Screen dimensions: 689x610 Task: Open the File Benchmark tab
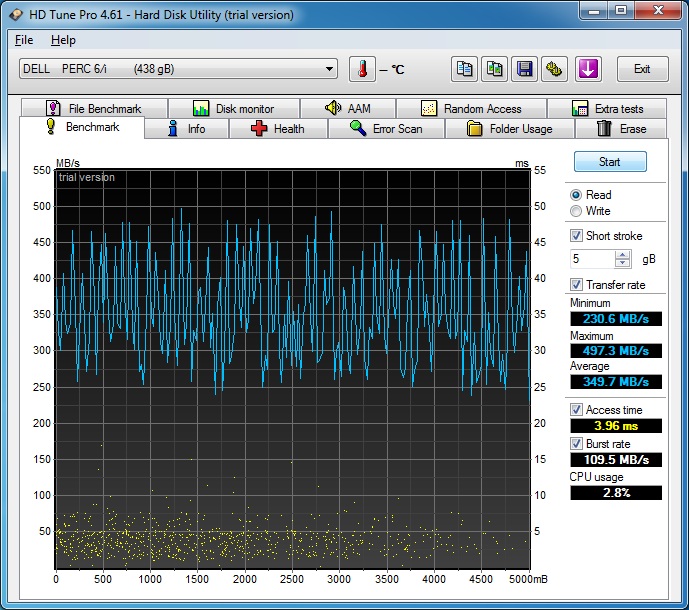click(94, 108)
